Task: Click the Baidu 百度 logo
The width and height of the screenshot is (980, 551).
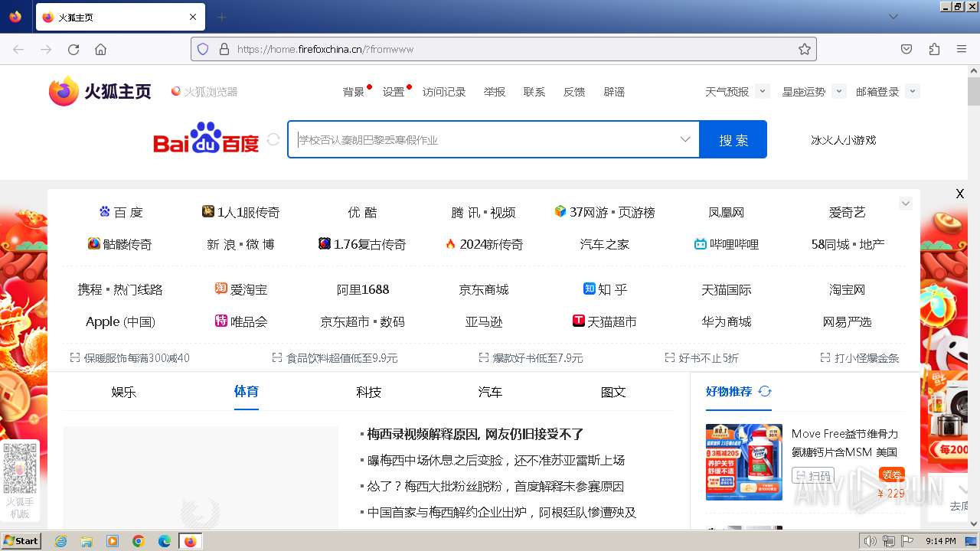Action: [x=206, y=138]
